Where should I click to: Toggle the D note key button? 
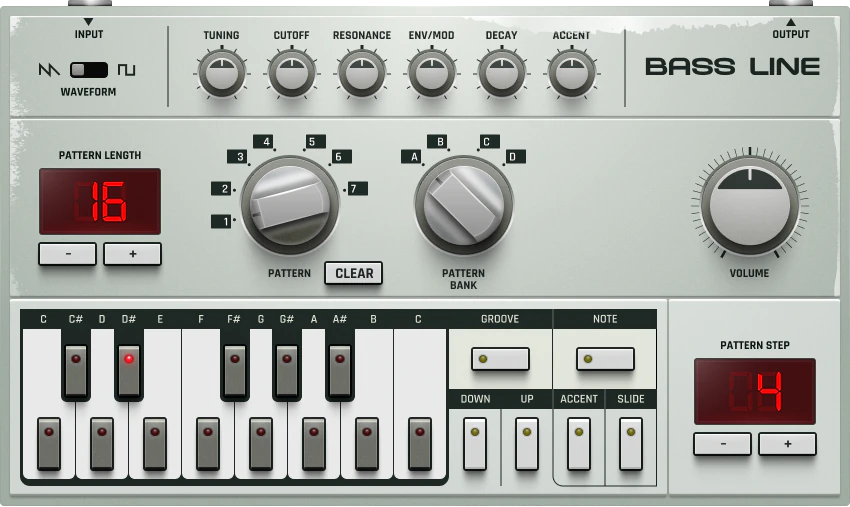point(102,444)
